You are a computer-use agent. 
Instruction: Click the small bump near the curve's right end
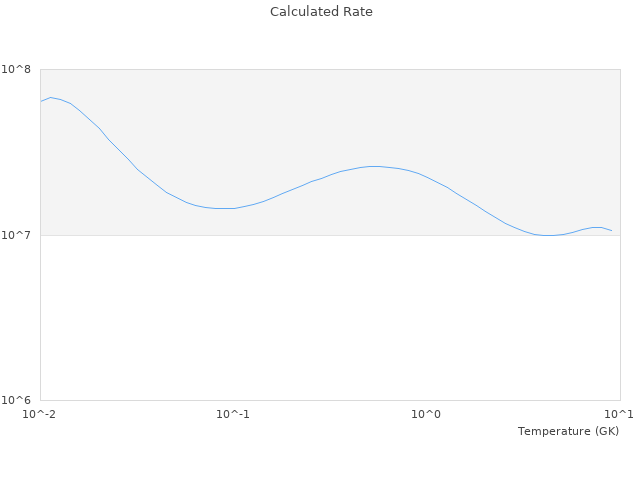pos(597,227)
